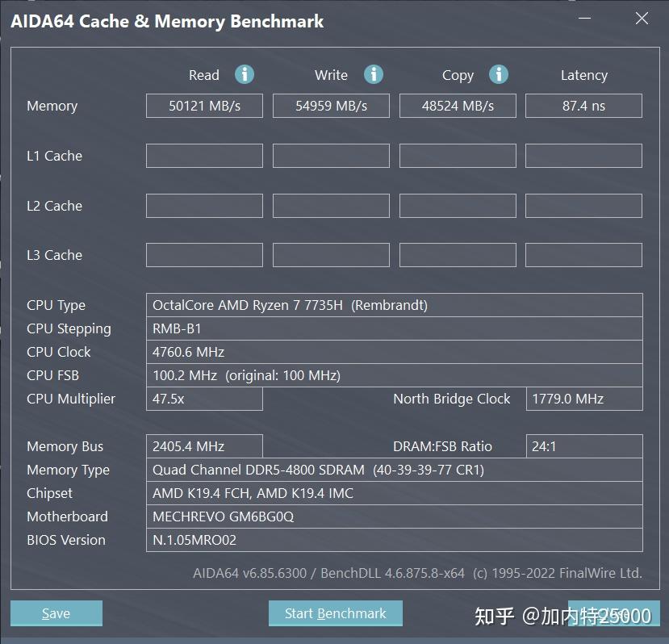Select the Memory Copy result field
Screen dimensions: 669x644
click(458, 106)
